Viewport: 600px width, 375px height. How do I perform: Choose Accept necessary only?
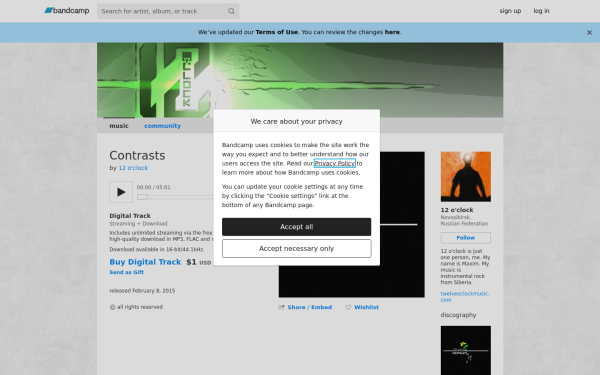click(297, 249)
